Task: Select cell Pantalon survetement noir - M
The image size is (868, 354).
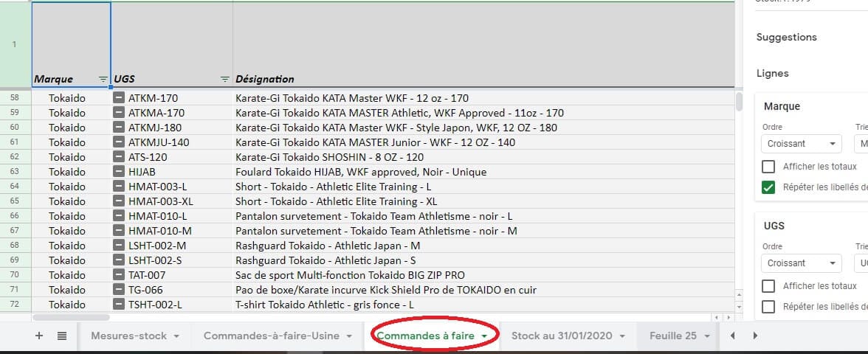Action: [483, 231]
